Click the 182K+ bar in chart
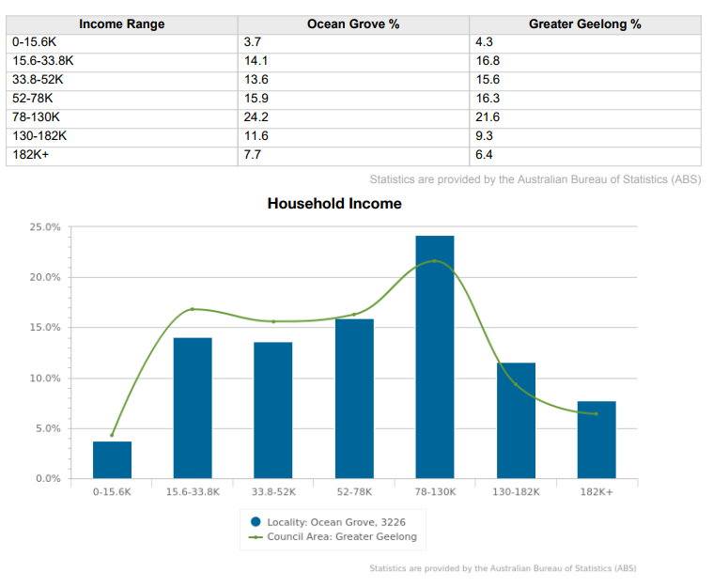This screenshot has width=713, height=588. click(x=597, y=440)
